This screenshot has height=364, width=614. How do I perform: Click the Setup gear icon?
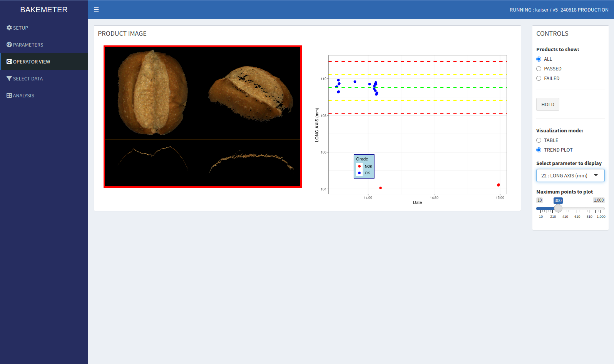tap(9, 28)
